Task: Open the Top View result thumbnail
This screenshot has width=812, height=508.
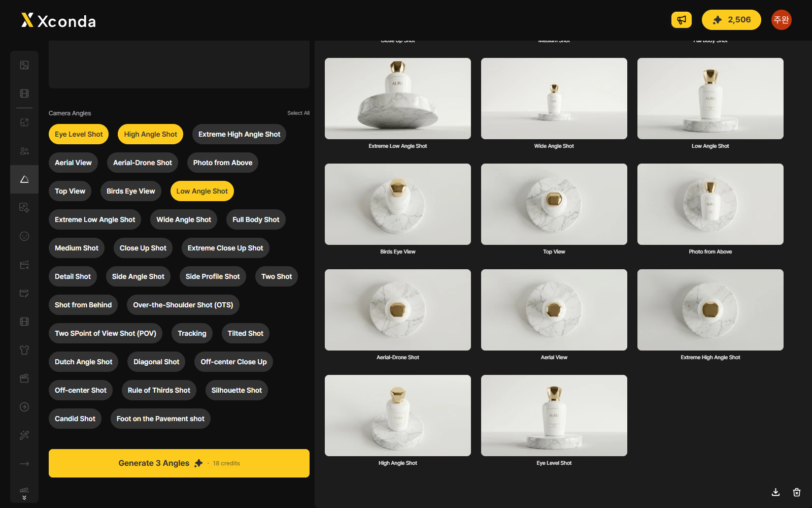Action: (554, 204)
